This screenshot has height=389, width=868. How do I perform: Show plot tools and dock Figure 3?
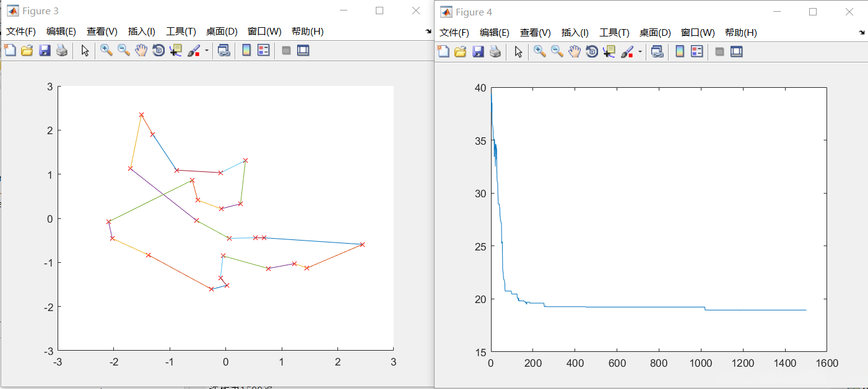pyautogui.click(x=303, y=51)
